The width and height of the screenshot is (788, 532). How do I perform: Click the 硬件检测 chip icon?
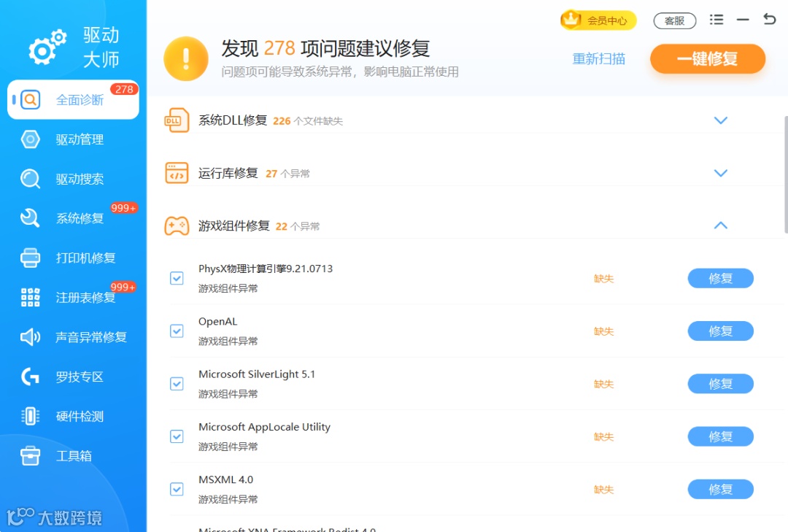coord(30,417)
